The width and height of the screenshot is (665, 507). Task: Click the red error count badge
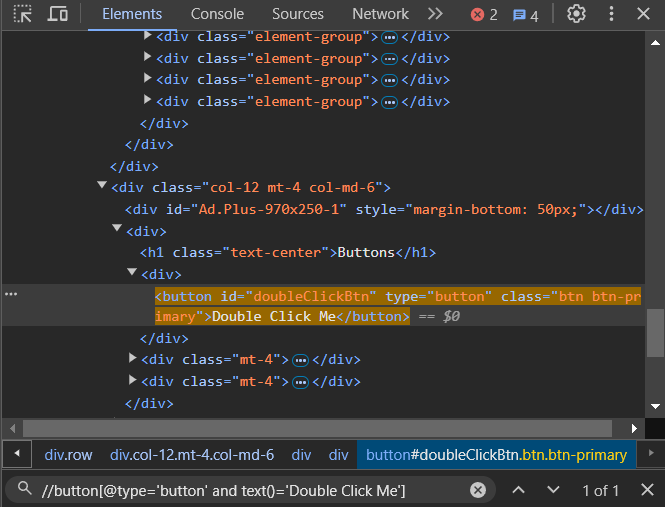coord(484,15)
